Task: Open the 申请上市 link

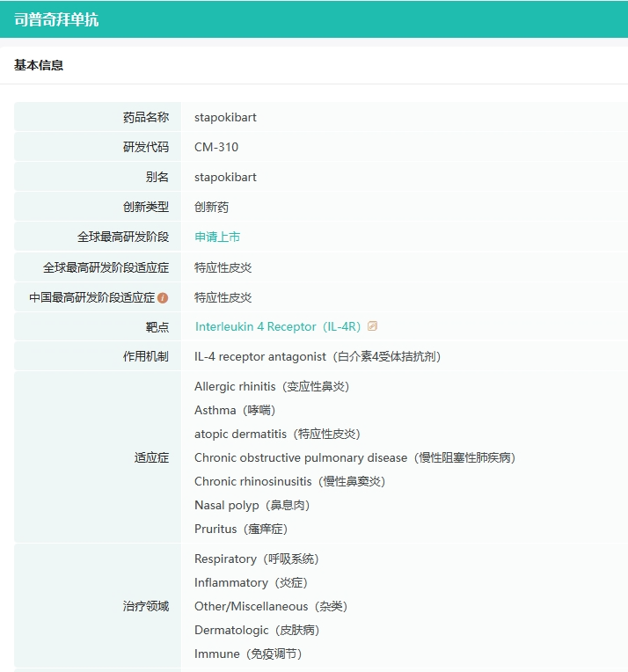Action: 217,237
